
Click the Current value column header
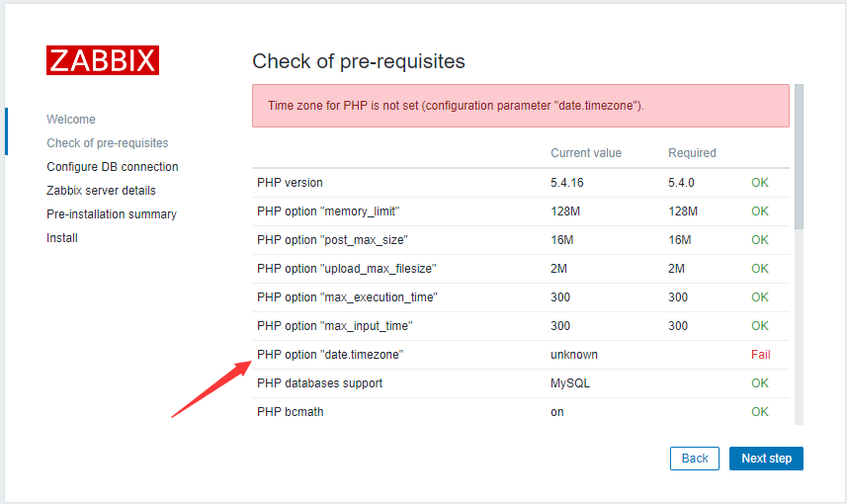586,153
